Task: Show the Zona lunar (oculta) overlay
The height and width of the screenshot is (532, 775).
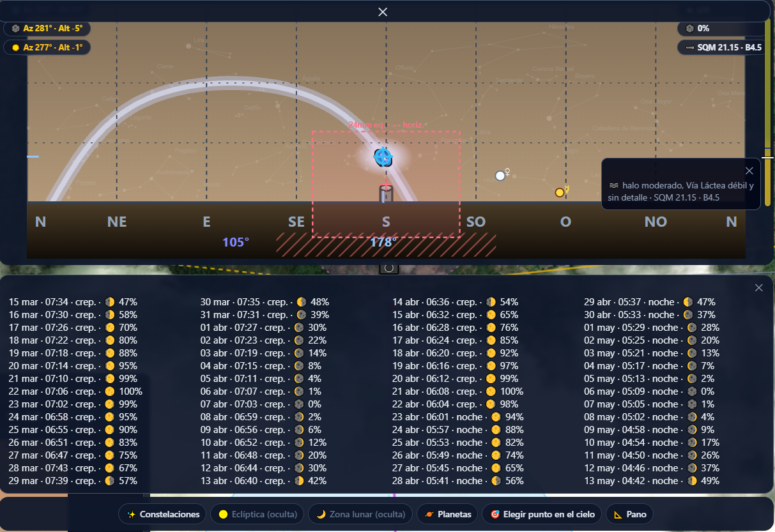Action: click(x=361, y=514)
